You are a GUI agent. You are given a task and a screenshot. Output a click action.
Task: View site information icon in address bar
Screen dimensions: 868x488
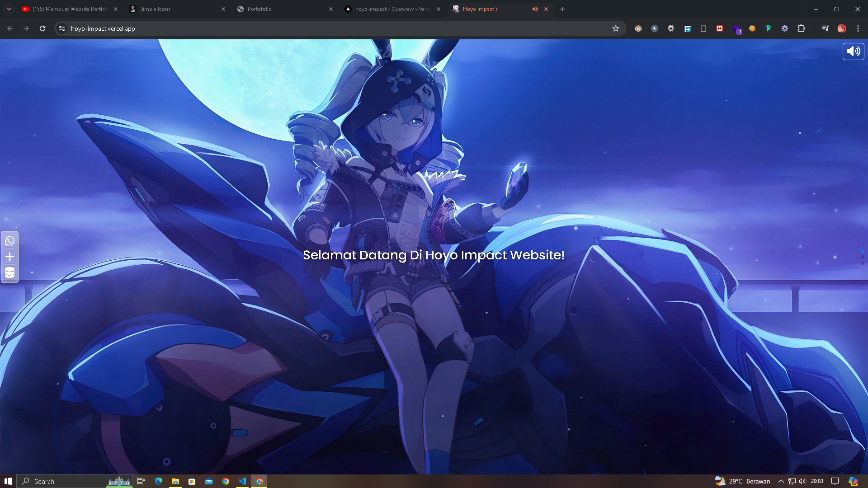click(62, 28)
